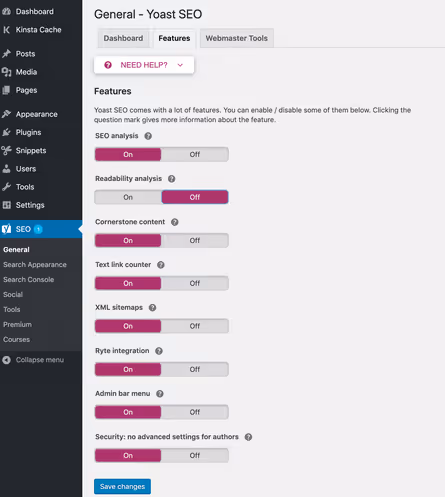
Task: Open the Media menu label
Action: 26,72
